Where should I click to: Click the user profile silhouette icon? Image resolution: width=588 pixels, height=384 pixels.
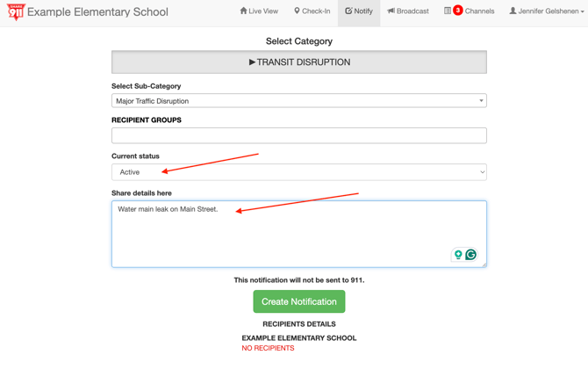coord(513,11)
